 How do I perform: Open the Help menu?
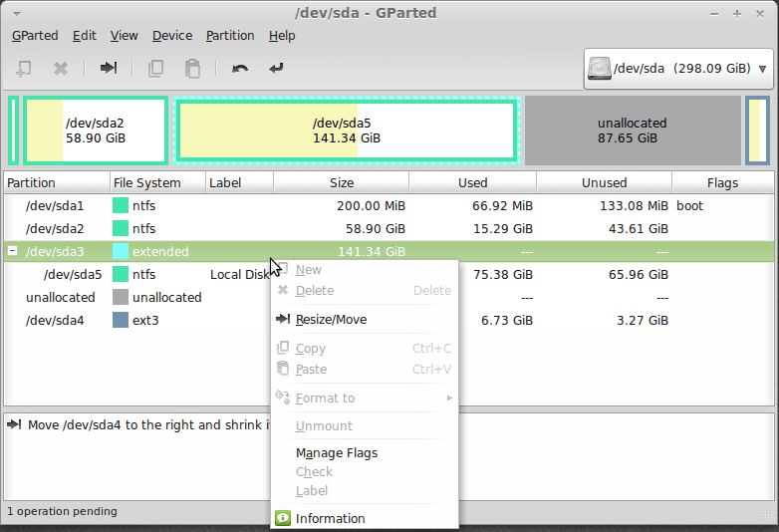pyautogui.click(x=282, y=36)
